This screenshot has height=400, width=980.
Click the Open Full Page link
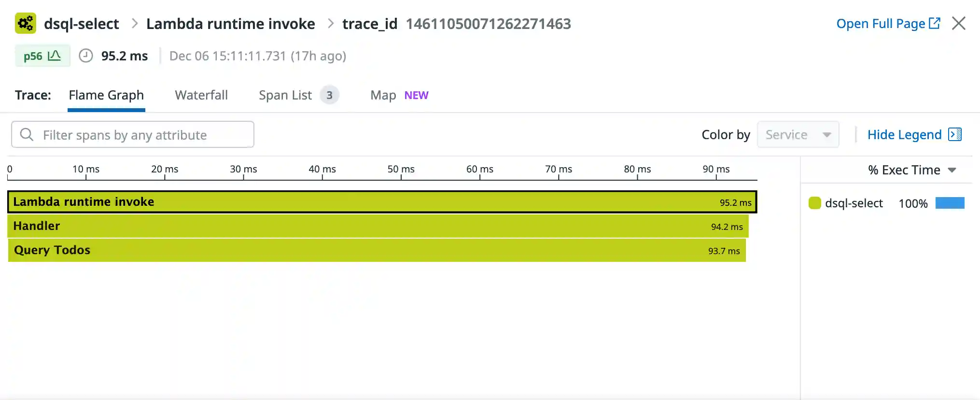click(x=880, y=24)
